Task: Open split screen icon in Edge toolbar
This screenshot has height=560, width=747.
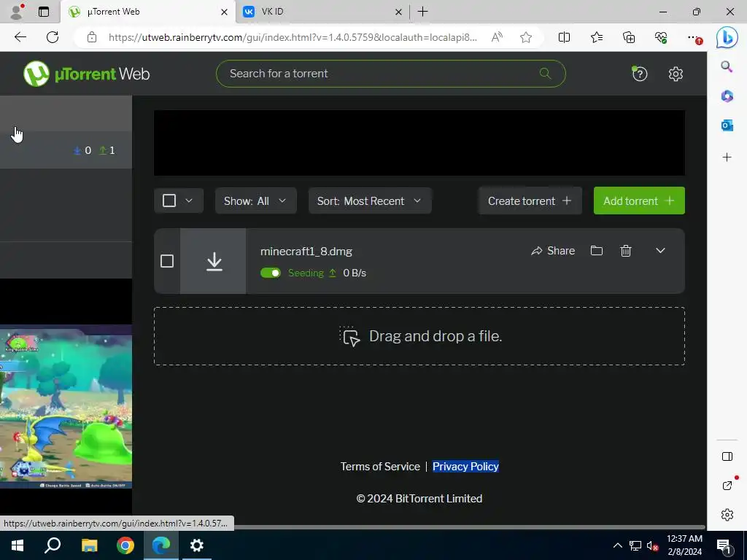Action: (564, 37)
